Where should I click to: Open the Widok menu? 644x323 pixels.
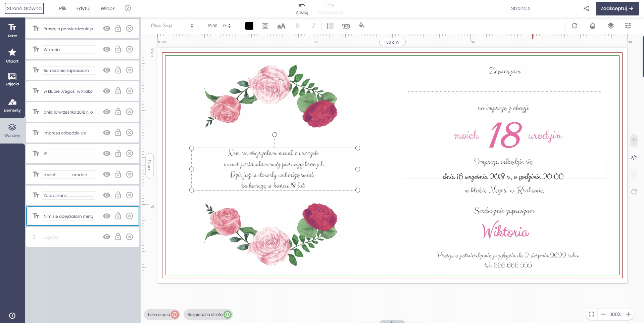[107, 8]
